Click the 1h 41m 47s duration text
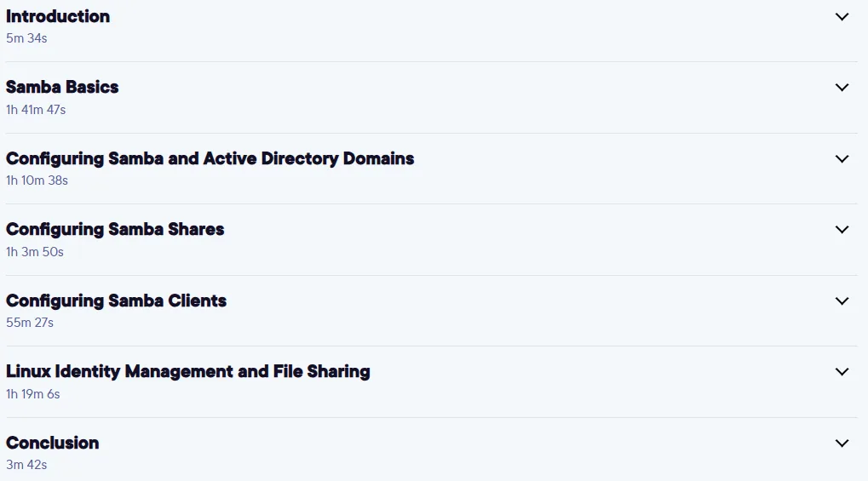Viewport: 868px width, 481px height. (36, 110)
